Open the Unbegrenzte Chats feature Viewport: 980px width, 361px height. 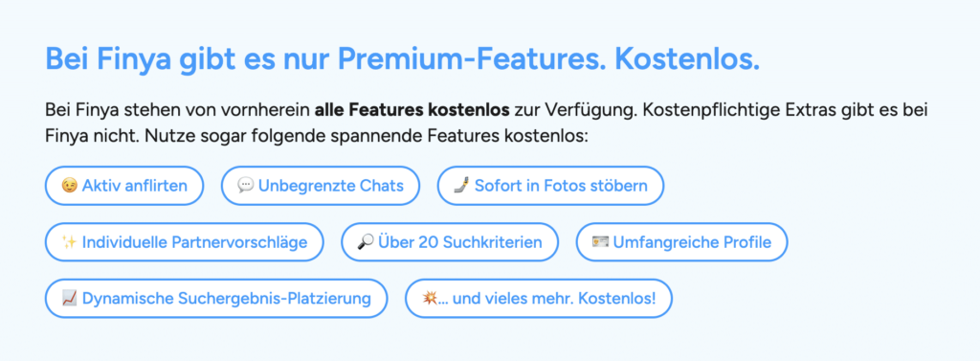tap(321, 186)
